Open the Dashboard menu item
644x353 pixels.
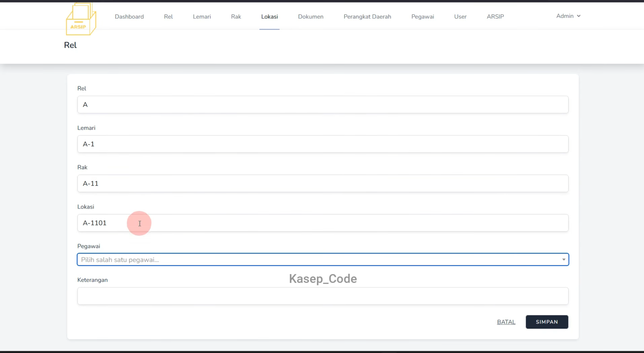tap(129, 17)
